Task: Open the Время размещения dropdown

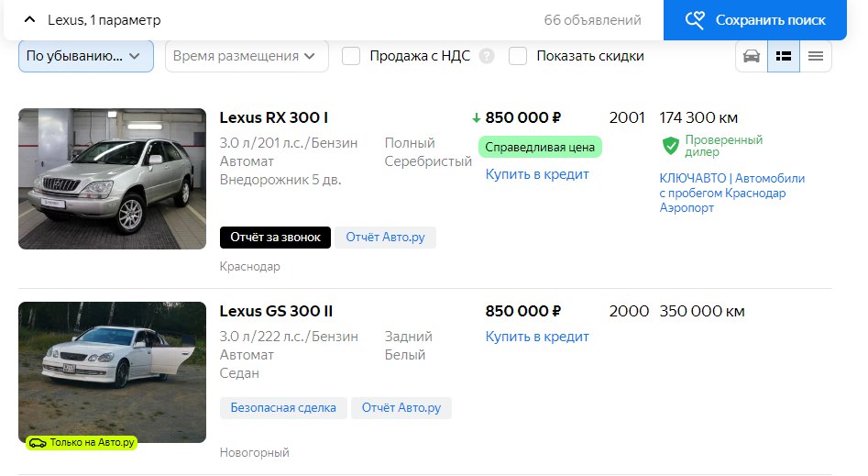Action: point(246,56)
